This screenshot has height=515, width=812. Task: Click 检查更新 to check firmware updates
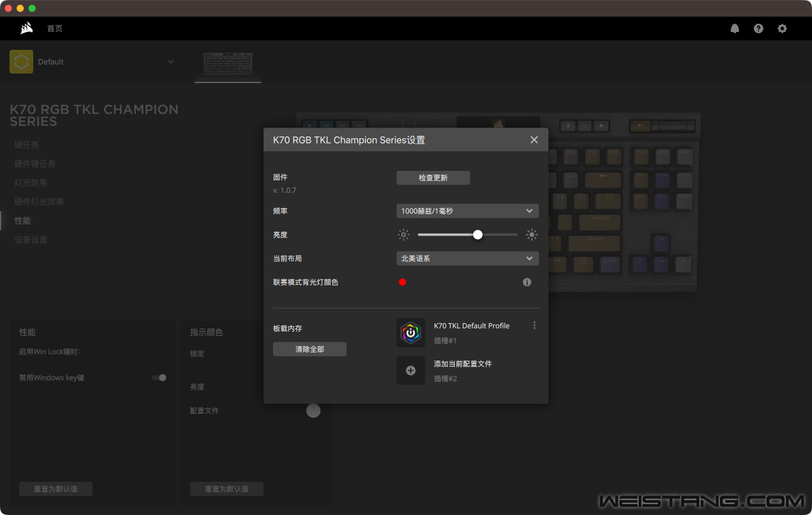click(x=433, y=178)
